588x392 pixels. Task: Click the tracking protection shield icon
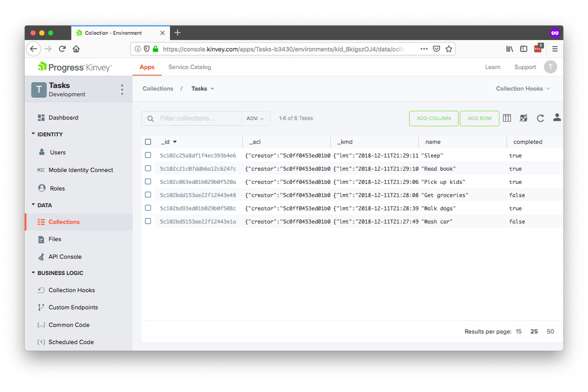[147, 49]
